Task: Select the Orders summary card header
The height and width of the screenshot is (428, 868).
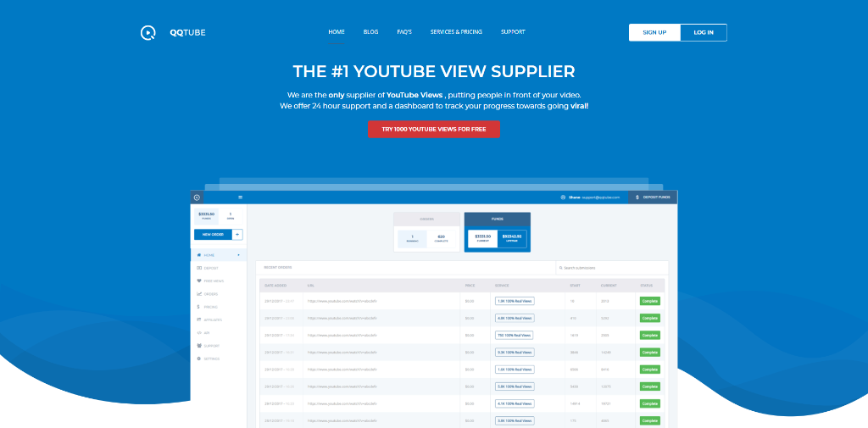Action: [427, 220]
